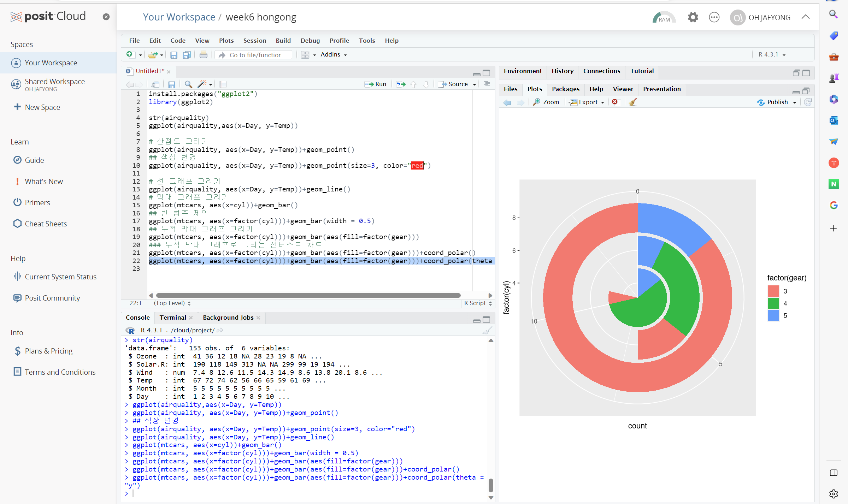Screen dimensions: 848x504
Task: Click the Save current document icon in editor toolbar
Action: click(172, 84)
